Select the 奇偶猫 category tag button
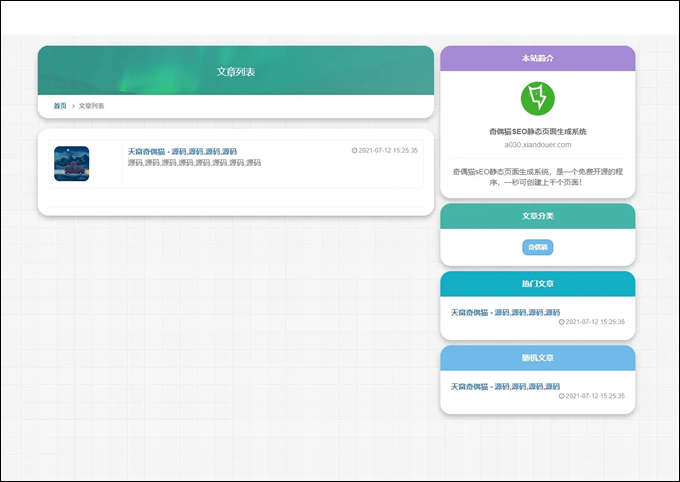The image size is (680, 482). click(537, 247)
